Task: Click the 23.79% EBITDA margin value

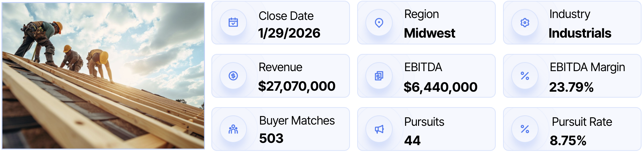Action: tap(571, 87)
